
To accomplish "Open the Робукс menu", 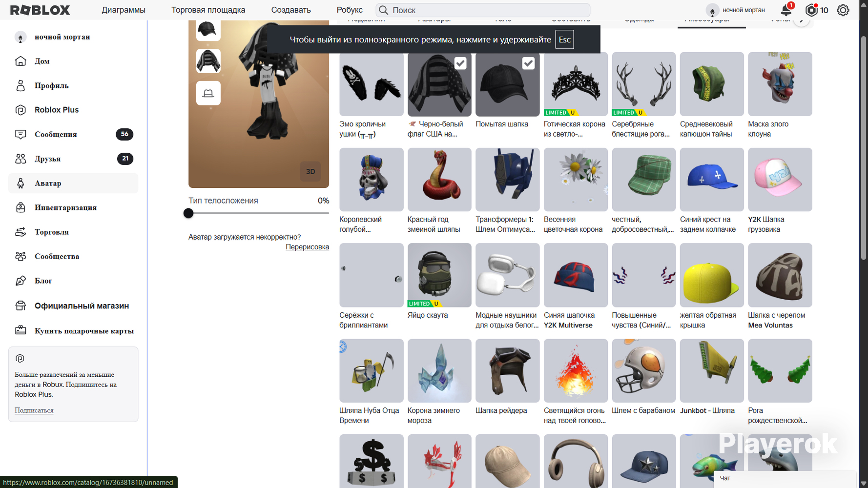I will coord(350,10).
